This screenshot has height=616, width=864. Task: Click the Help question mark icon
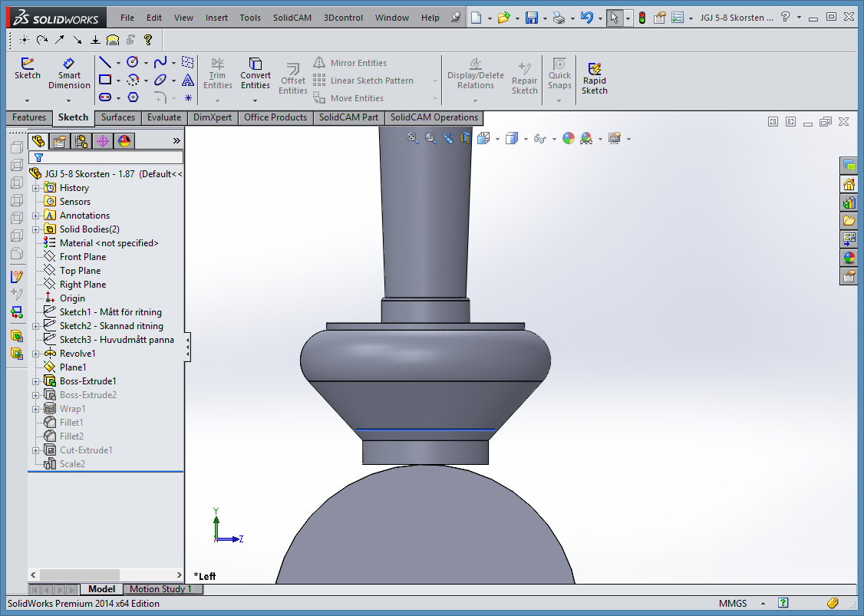click(785, 18)
